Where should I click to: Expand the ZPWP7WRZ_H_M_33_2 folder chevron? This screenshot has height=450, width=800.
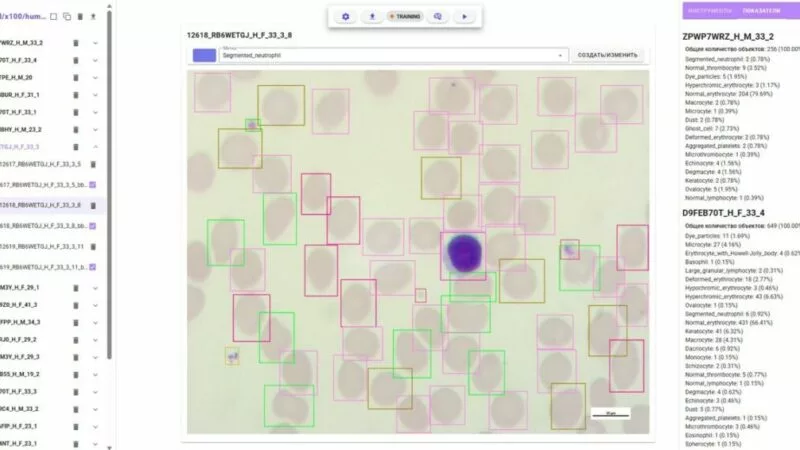95,43
